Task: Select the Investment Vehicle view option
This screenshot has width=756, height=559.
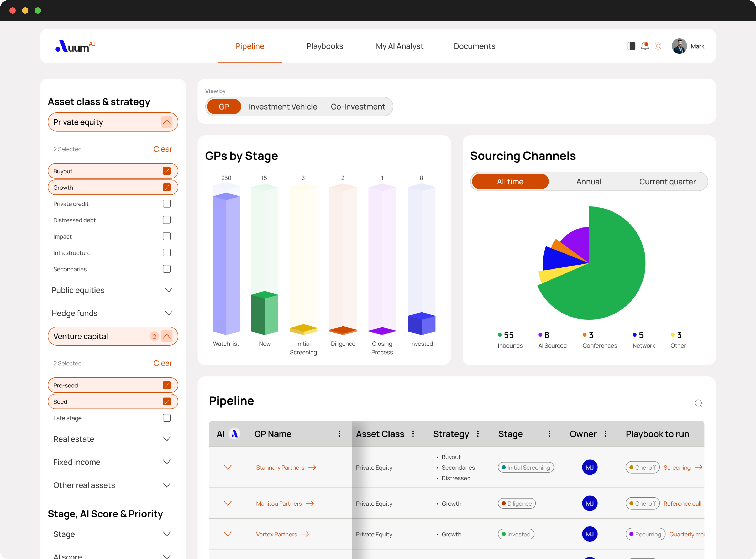Action: [283, 107]
